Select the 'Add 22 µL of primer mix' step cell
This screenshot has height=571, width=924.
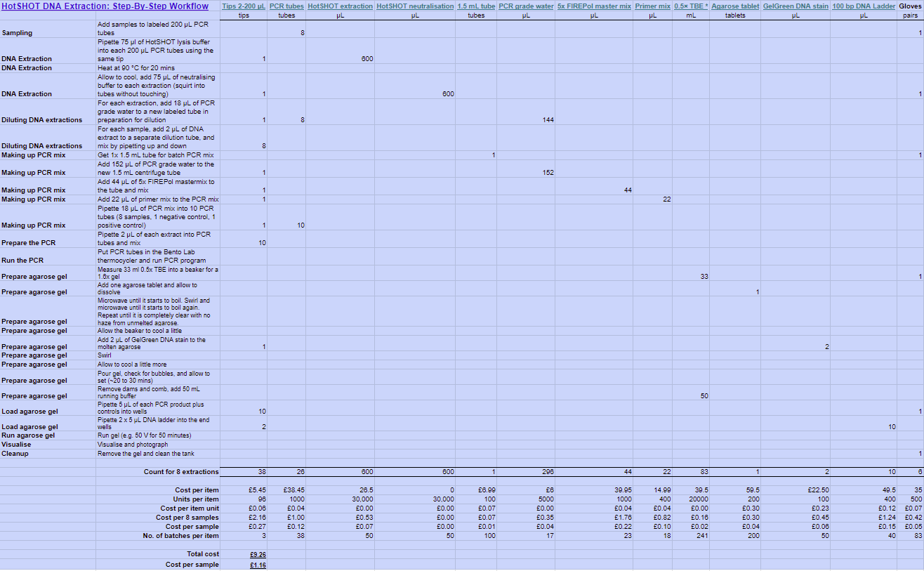[158, 199]
